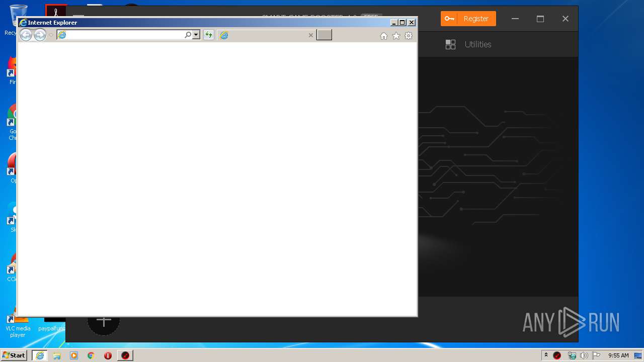Image resolution: width=644 pixels, height=362 pixels.
Task: Expand the address bar autocomplete dropdown
Action: [196, 35]
